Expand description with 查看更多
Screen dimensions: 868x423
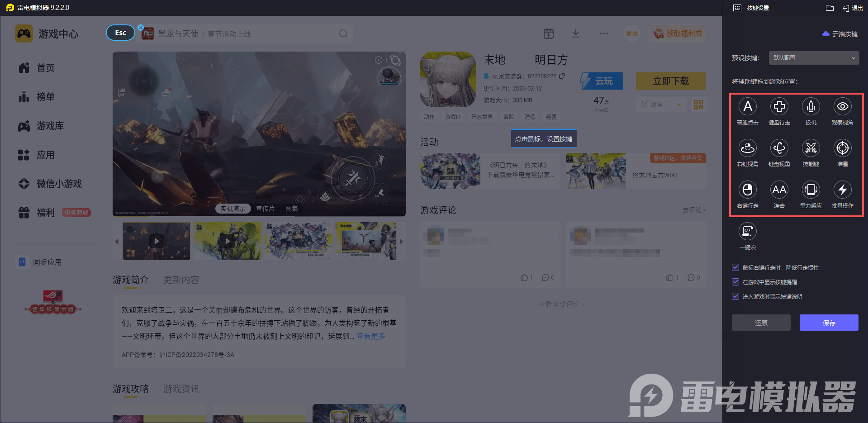(371, 336)
